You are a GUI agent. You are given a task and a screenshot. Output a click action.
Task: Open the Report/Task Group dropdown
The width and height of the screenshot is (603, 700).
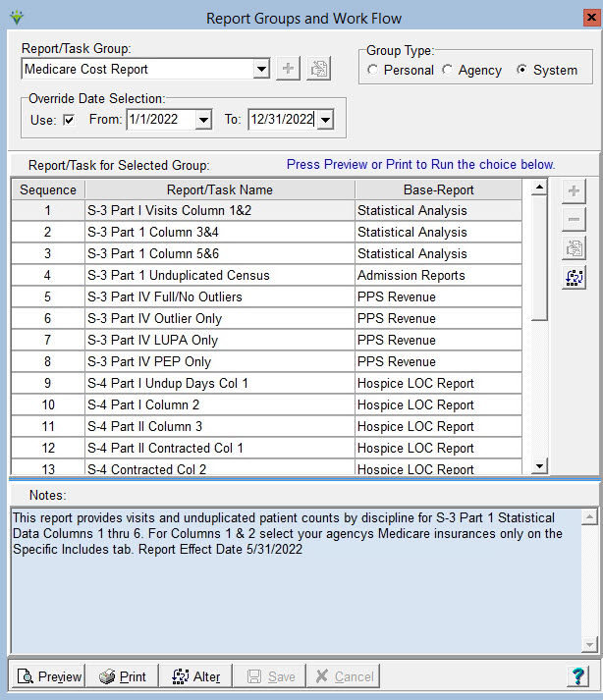point(261,69)
